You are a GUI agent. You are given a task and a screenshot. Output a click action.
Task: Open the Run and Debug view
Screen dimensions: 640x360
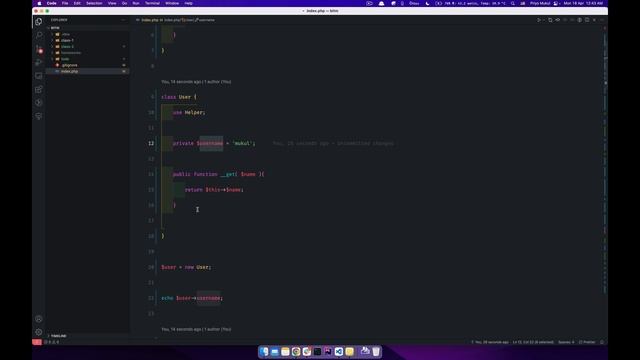[38, 62]
